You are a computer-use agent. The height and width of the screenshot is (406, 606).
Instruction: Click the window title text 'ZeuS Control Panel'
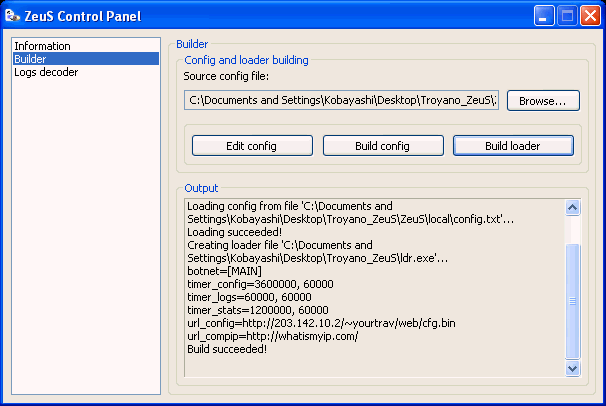(84, 16)
